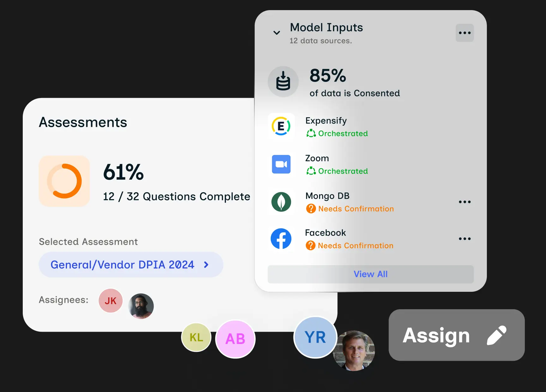Open overflow menu for Mongo DB
This screenshot has width=546, height=392.
point(464,202)
